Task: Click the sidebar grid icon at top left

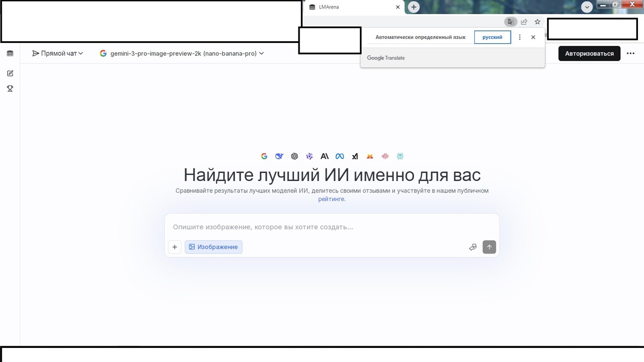Action: pos(10,54)
